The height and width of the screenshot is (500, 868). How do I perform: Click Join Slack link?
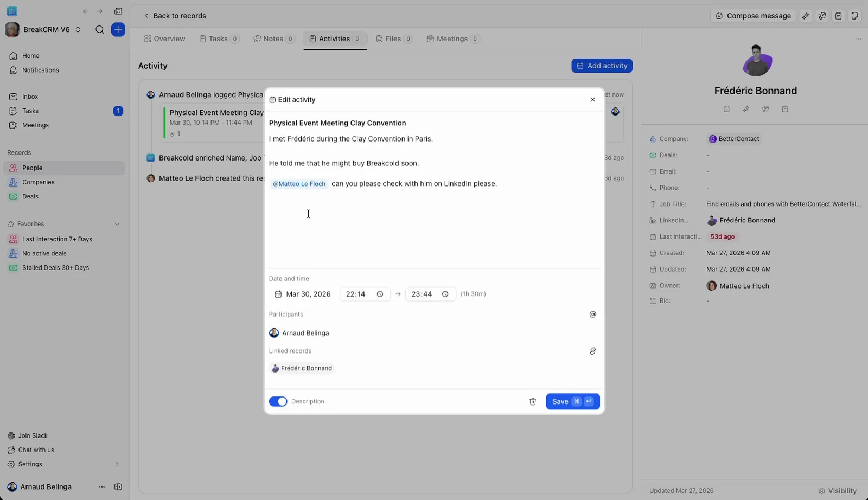[x=28, y=435]
